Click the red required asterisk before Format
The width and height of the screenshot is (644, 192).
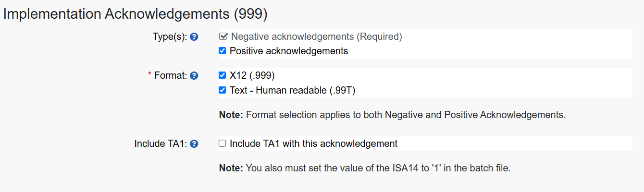[x=149, y=75]
